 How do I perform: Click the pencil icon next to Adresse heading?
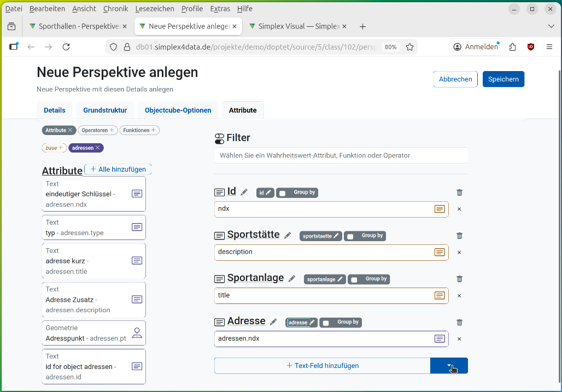point(273,322)
